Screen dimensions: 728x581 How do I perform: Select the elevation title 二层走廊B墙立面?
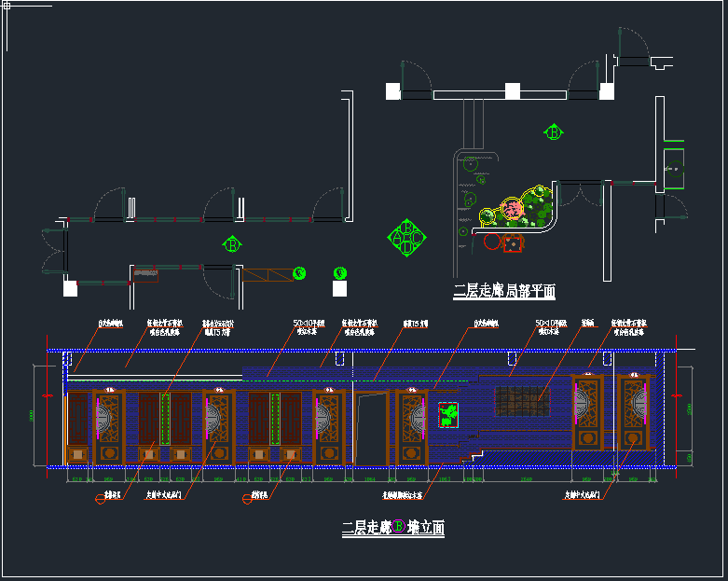pyautogui.click(x=392, y=528)
